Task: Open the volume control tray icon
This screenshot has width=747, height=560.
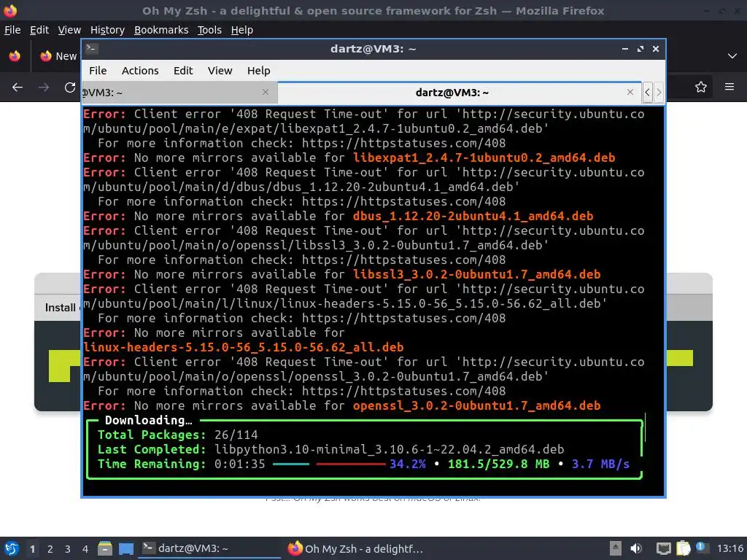Action: [x=636, y=548]
